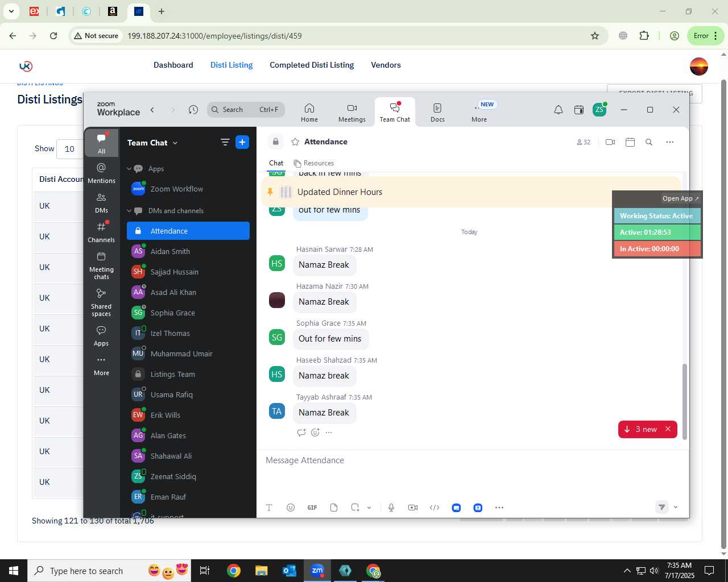Viewport: 728px width, 582px height.
Task: Open the More menu with NEW badge
Action: click(479, 113)
